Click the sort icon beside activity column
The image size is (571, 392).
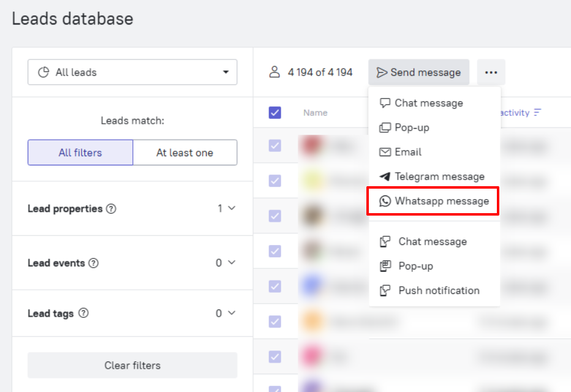537,113
